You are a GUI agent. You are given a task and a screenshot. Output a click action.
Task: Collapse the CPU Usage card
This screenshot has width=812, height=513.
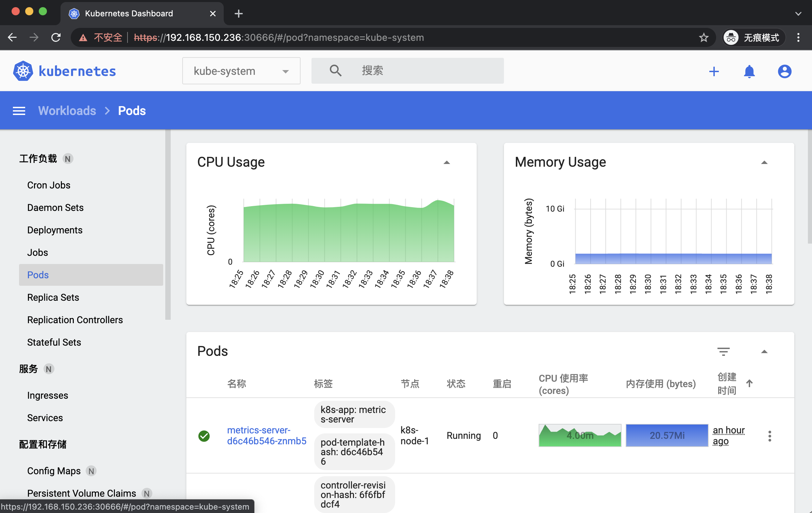[x=447, y=163]
